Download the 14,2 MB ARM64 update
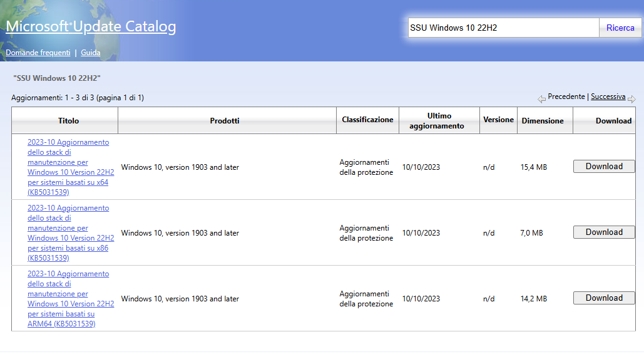The width and height of the screenshot is (644, 354). tap(604, 298)
